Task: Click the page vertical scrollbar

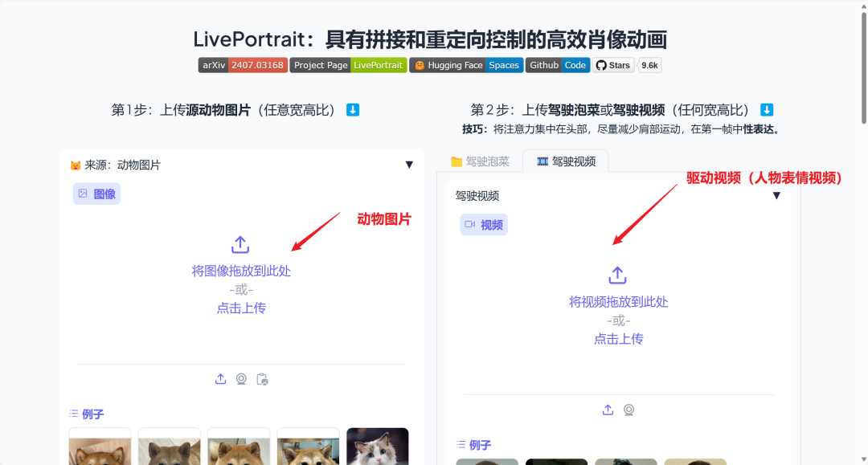Action: point(864,67)
